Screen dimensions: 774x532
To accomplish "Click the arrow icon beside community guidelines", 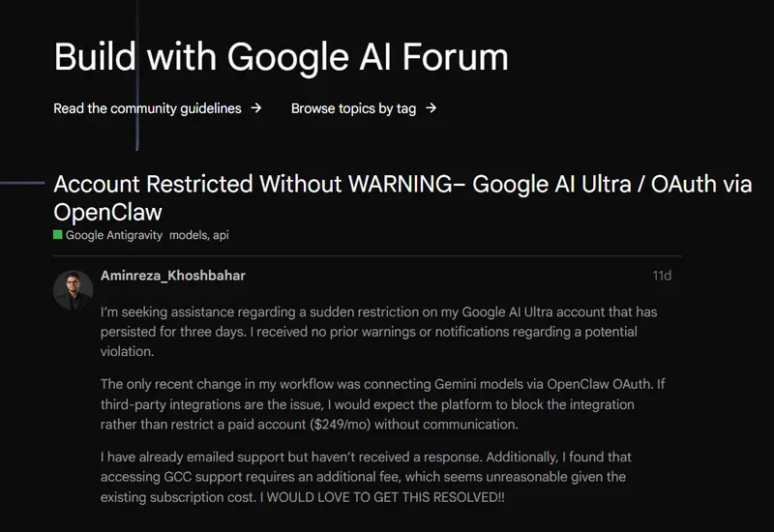I will click(256, 108).
